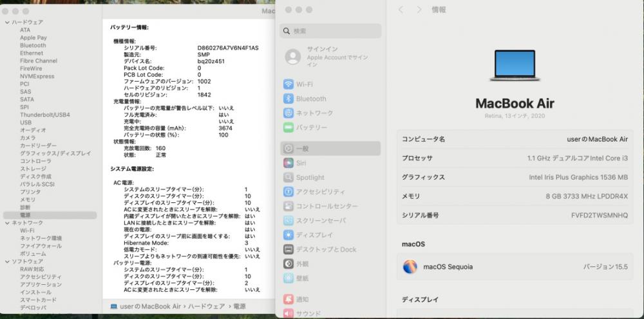This screenshot has width=644, height=319.
Task: Select ATA in hardware list
Action: tap(25, 30)
